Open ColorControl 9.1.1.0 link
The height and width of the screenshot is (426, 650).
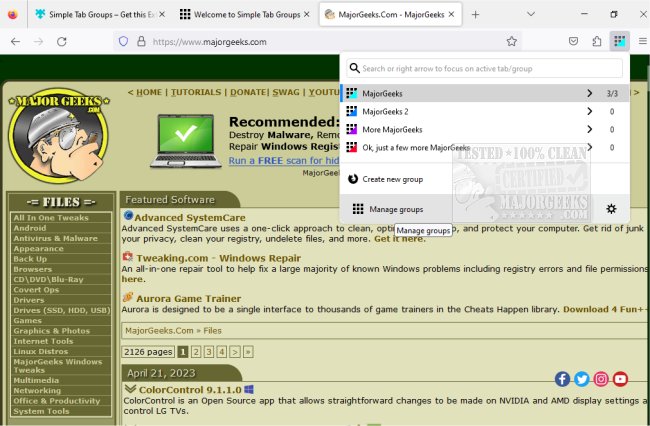[x=190, y=390]
